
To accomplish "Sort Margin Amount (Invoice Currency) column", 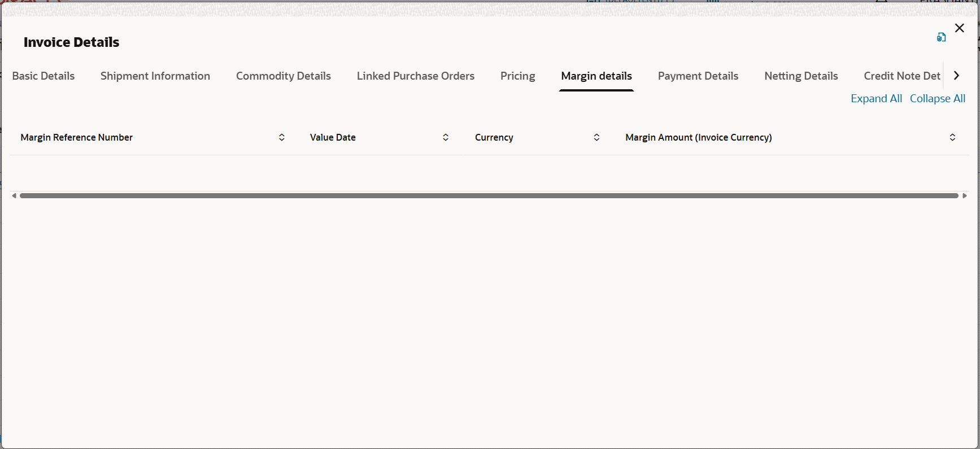I will (952, 137).
